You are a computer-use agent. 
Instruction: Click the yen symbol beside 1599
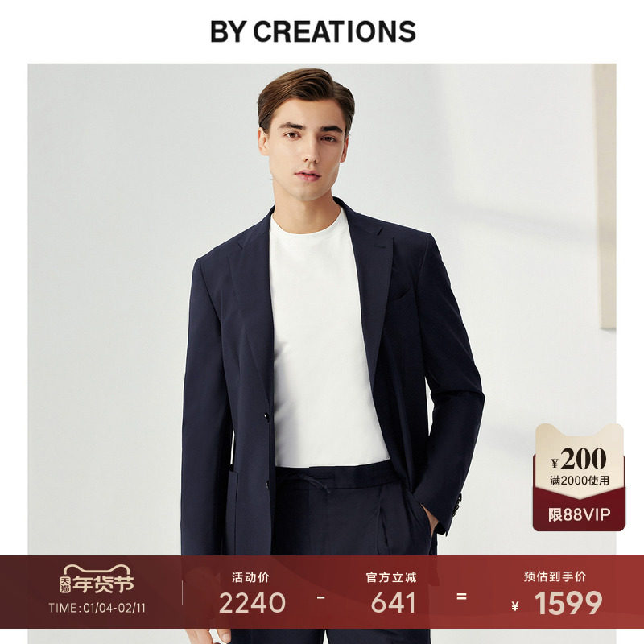click(x=515, y=606)
